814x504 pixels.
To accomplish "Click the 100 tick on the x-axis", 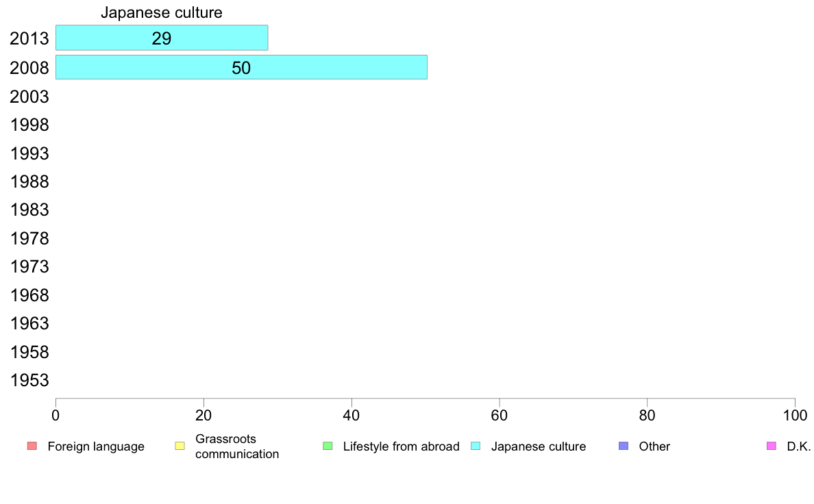I will (795, 415).
